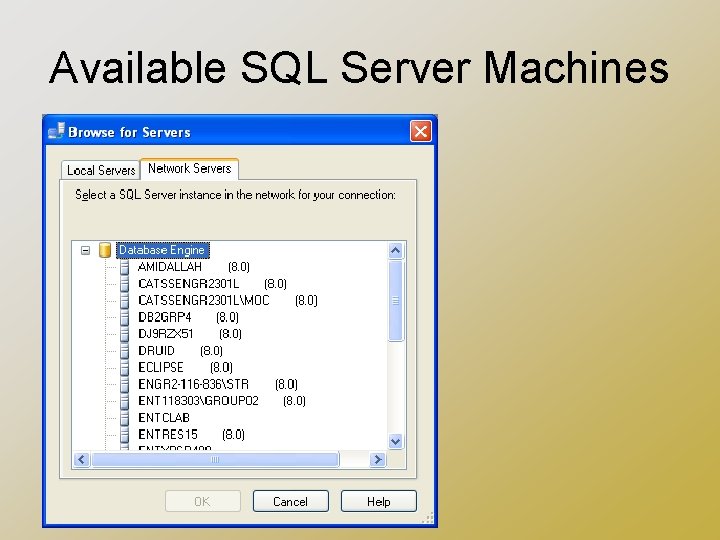The width and height of the screenshot is (720, 540).
Task: Select the ENGR2-116-836\STR instance
Action: pos(218,384)
